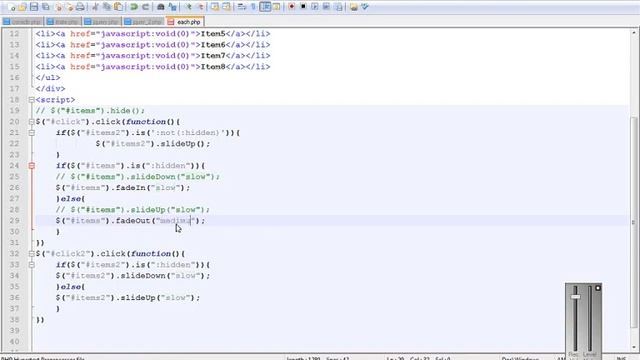640x360 pixels.
Task: Switch to the tab left of each.php
Action: [144, 22]
